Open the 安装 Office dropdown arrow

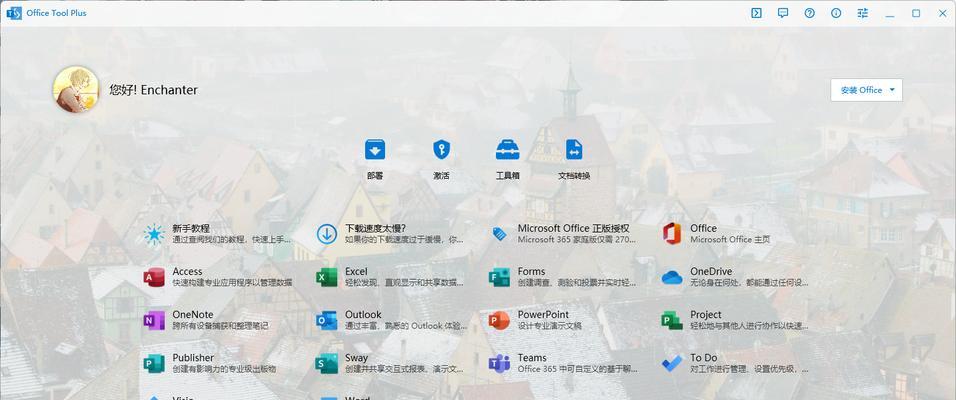tap(892, 90)
